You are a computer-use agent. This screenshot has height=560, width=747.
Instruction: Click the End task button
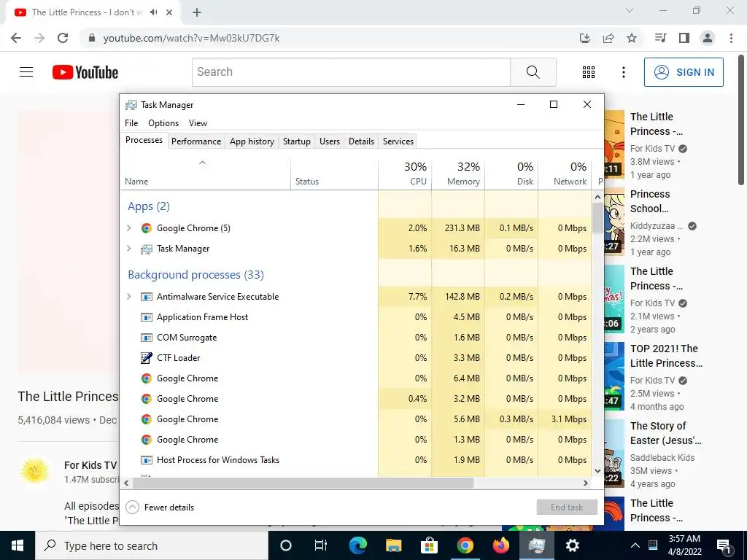567,507
